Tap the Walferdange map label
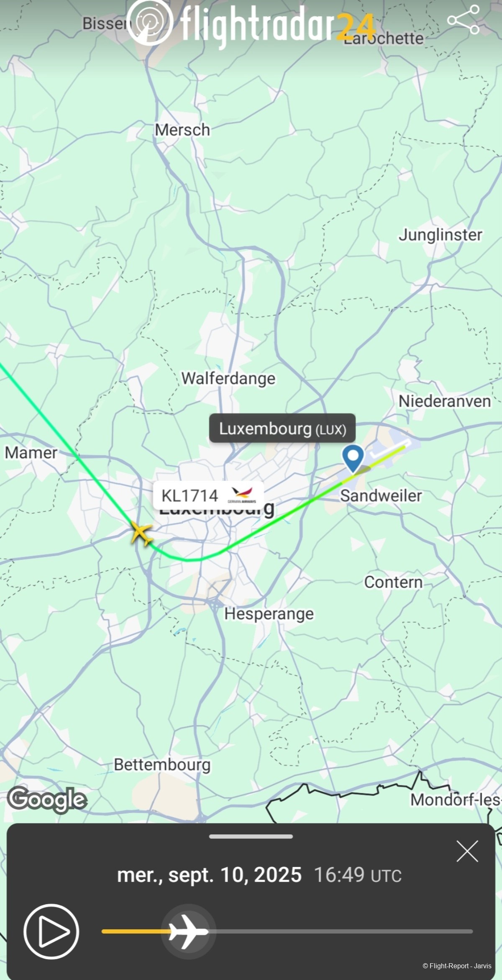This screenshot has width=502, height=980. (x=228, y=378)
